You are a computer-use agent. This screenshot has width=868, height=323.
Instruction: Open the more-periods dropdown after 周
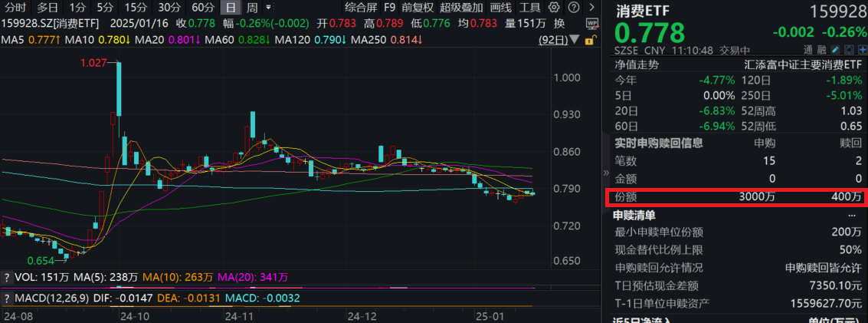click(x=268, y=8)
